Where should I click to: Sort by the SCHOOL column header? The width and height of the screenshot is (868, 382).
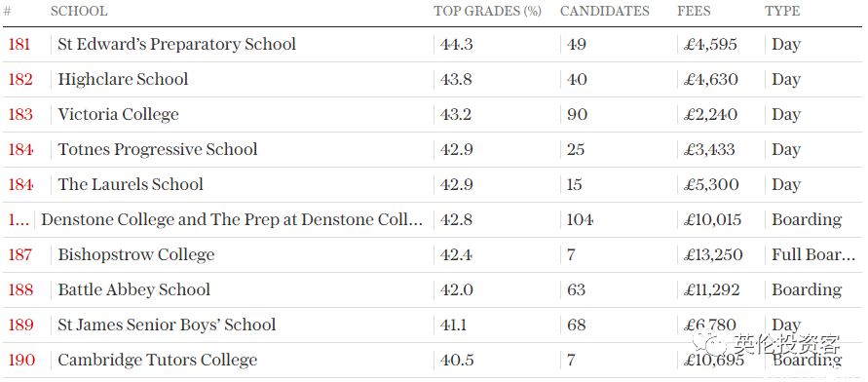[x=79, y=11]
